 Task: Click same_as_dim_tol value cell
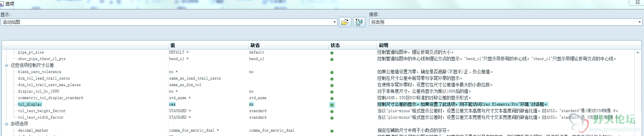(x=185, y=85)
